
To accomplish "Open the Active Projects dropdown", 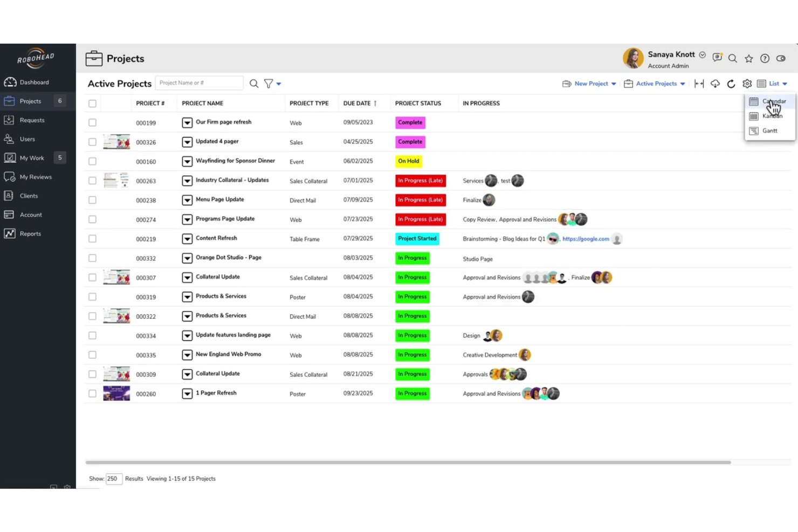I will point(683,84).
